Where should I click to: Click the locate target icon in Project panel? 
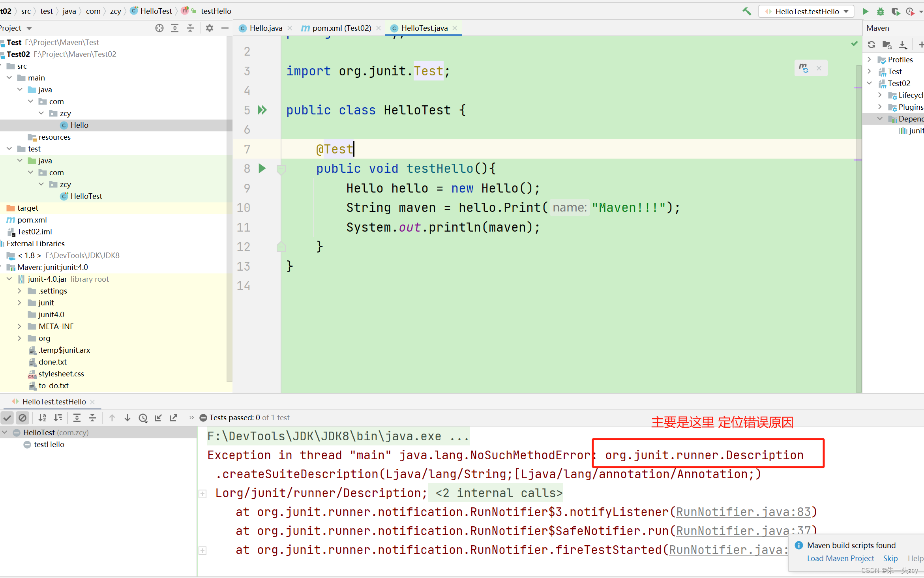pyautogui.click(x=159, y=28)
